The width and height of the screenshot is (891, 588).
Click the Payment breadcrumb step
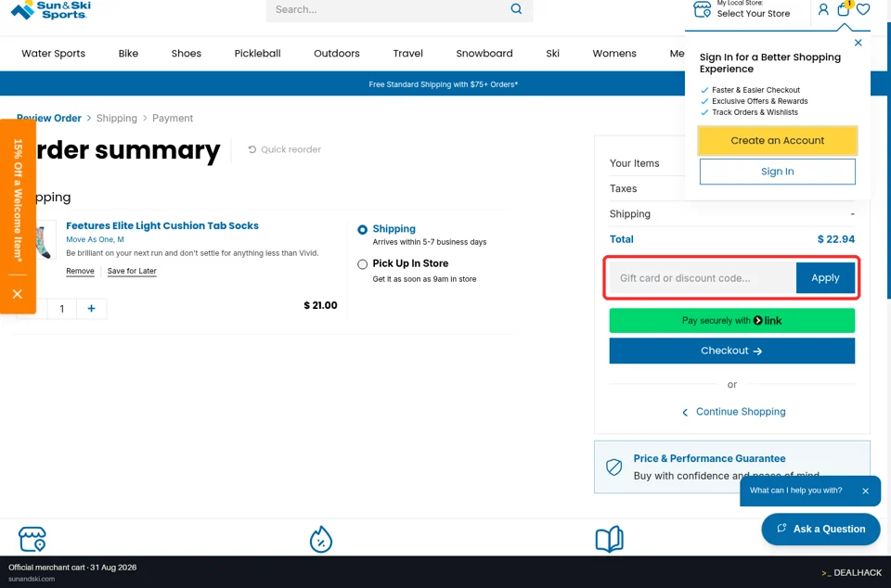[x=173, y=118]
